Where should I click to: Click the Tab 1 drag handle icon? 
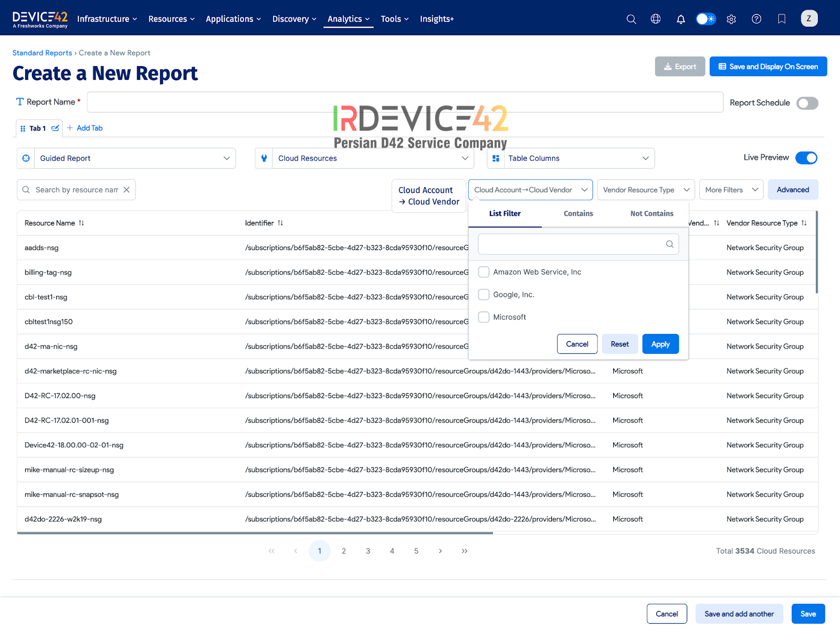(23, 129)
